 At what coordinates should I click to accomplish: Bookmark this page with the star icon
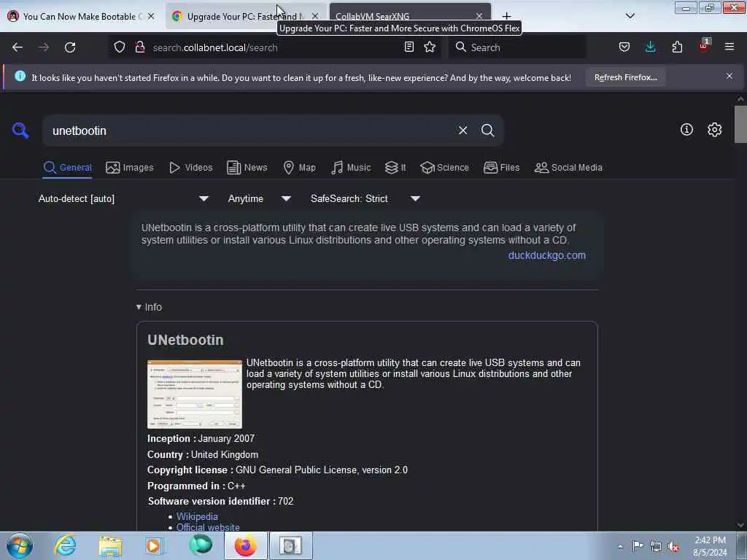[x=430, y=47]
